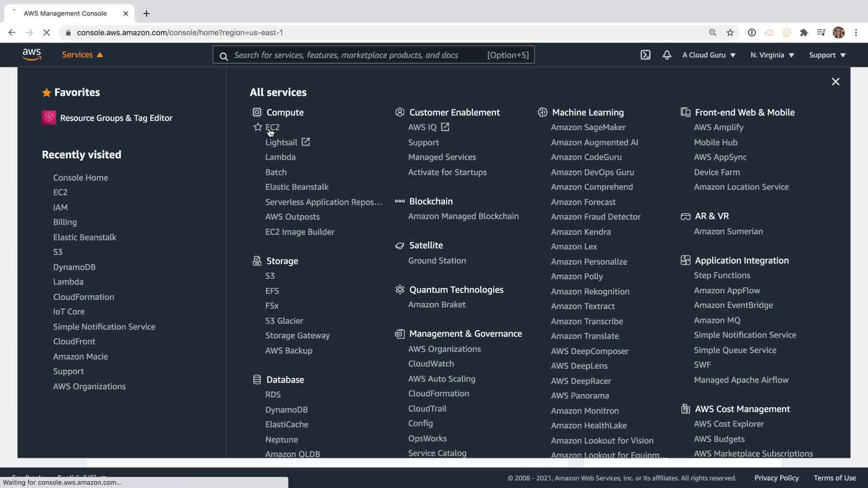This screenshot has width=868, height=488.
Task: Open the browser extensions puzzle icon
Action: pyautogui.click(x=803, y=33)
